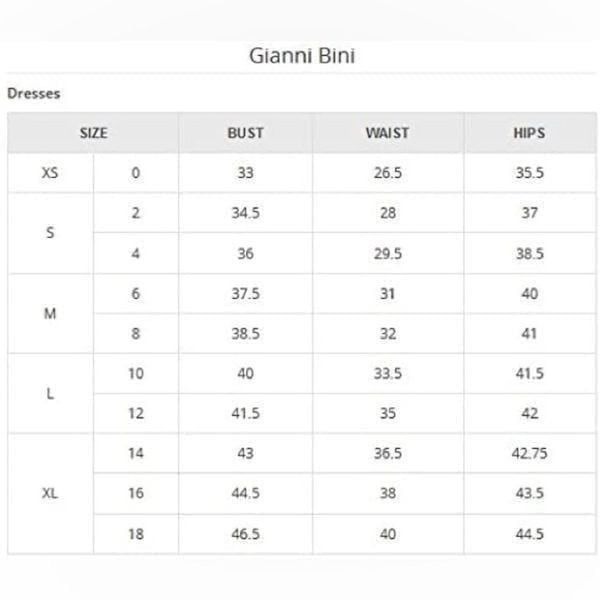Select the Dresses section heading
The width and height of the screenshot is (600, 600).
pos(34,94)
